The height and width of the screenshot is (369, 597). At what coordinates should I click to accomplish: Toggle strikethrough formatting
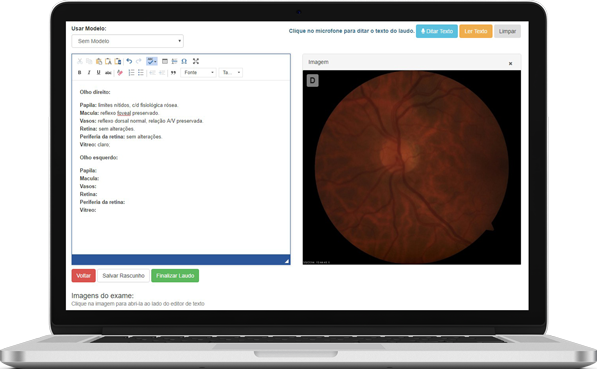coord(108,73)
